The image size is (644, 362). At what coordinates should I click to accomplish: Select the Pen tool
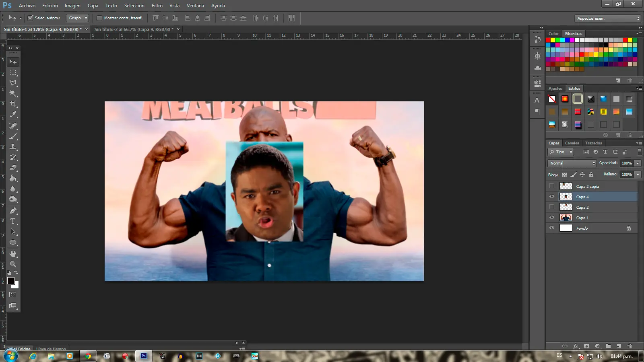point(13,211)
